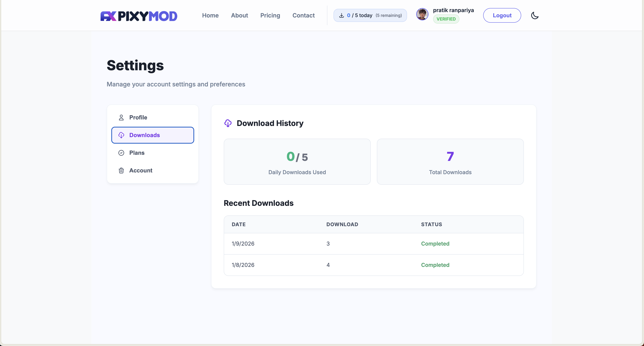Click the Logout button
This screenshot has width=644, height=346.
pos(502,15)
